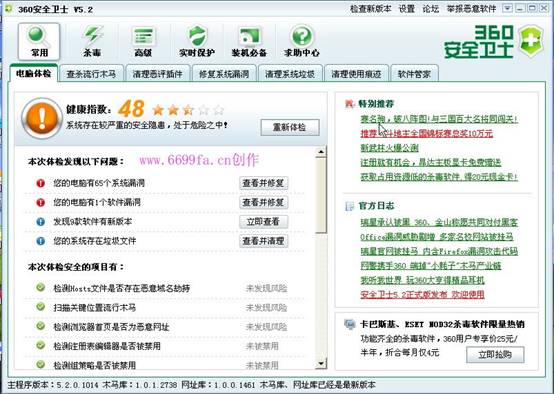This screenshot has height=394, width=554.
Task: Click 查看并修复 for 65个系统漏洞
Action: [x=263, y=183]
